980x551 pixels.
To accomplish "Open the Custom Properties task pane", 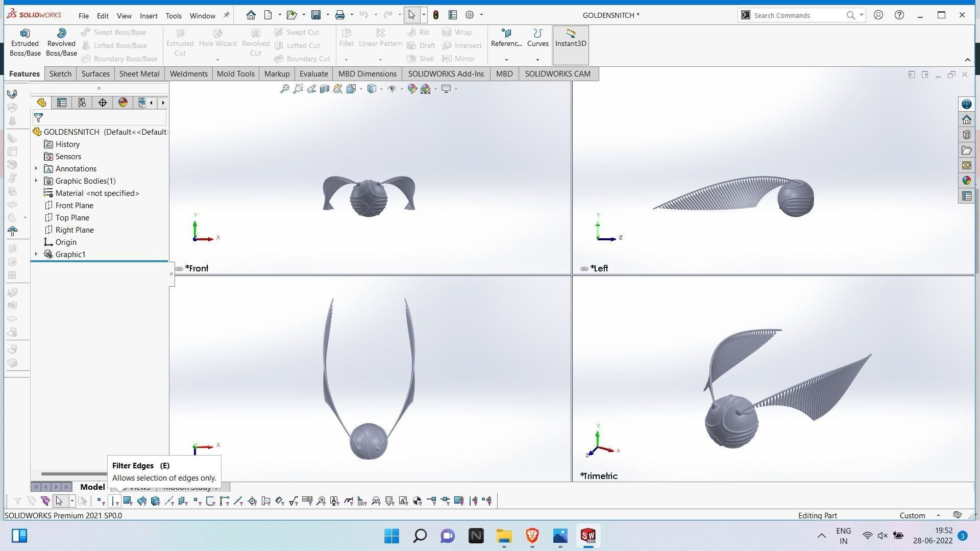I will click(x=966, y=196).
